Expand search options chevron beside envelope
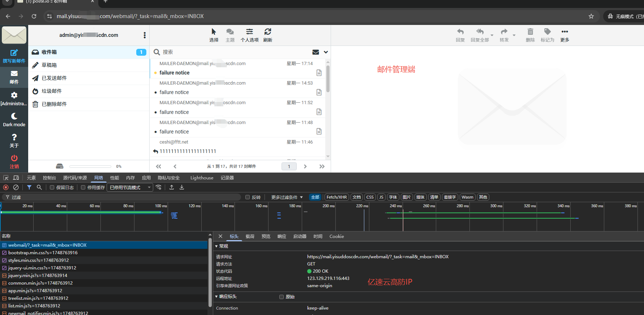644x315 pixels. click(x=326, y=52)
